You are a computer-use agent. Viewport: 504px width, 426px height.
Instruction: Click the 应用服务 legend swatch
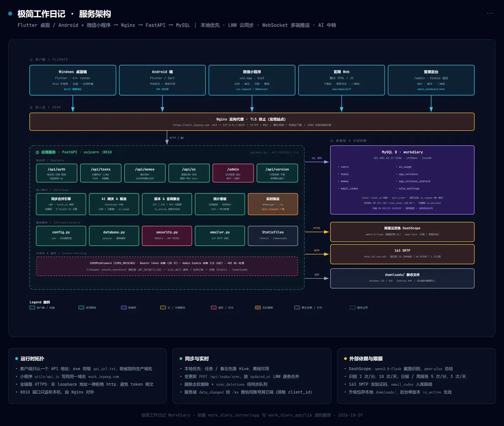point(81,308)
